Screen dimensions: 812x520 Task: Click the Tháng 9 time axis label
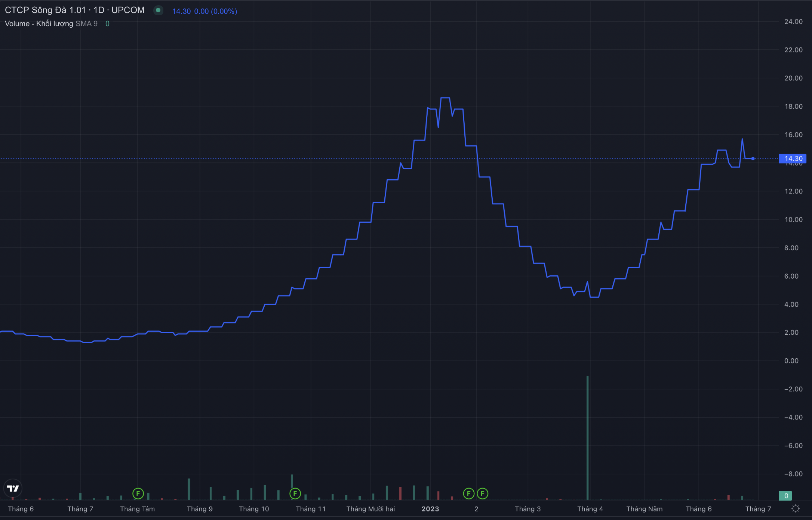click(200, 509)
